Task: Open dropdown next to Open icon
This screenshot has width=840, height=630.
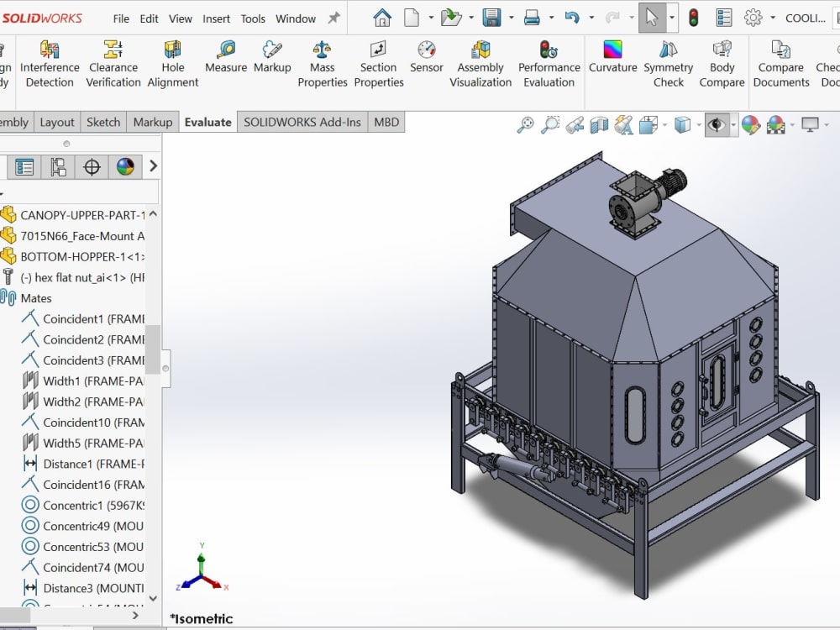Action: [x=471, y=18]
